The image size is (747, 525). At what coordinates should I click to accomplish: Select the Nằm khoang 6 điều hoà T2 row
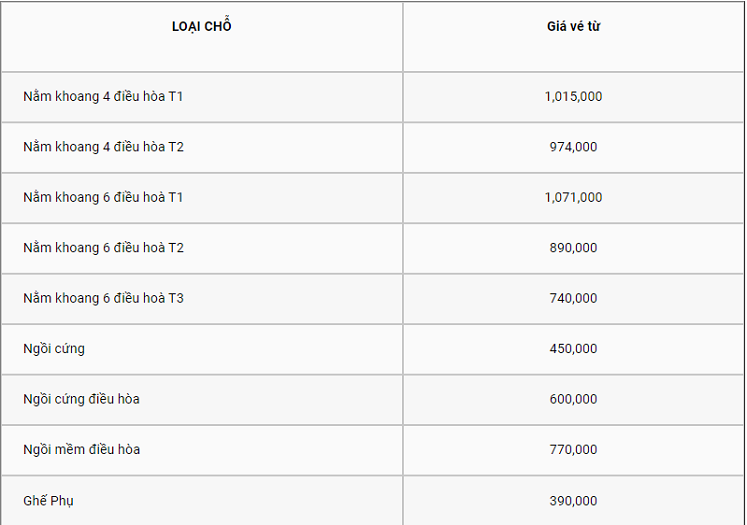point(373,249)
